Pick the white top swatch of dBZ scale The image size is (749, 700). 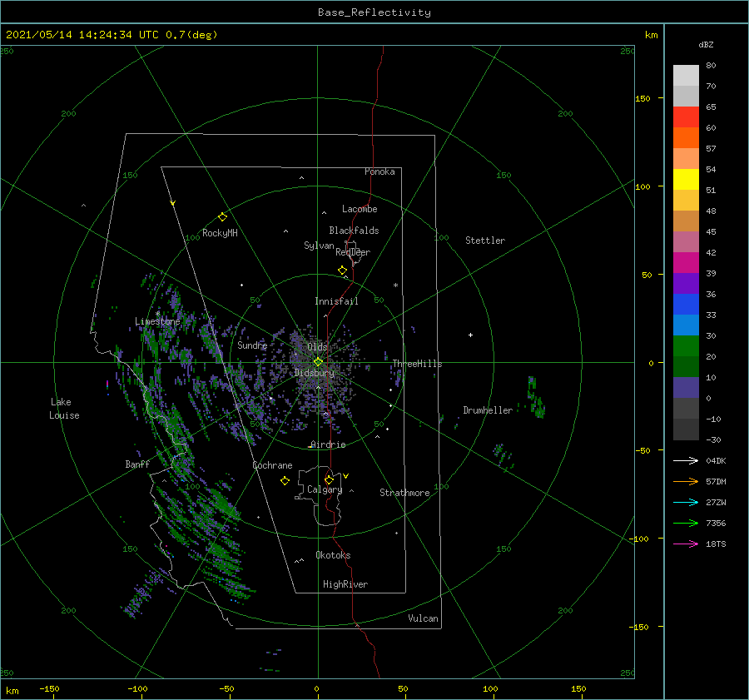(686, 76)
